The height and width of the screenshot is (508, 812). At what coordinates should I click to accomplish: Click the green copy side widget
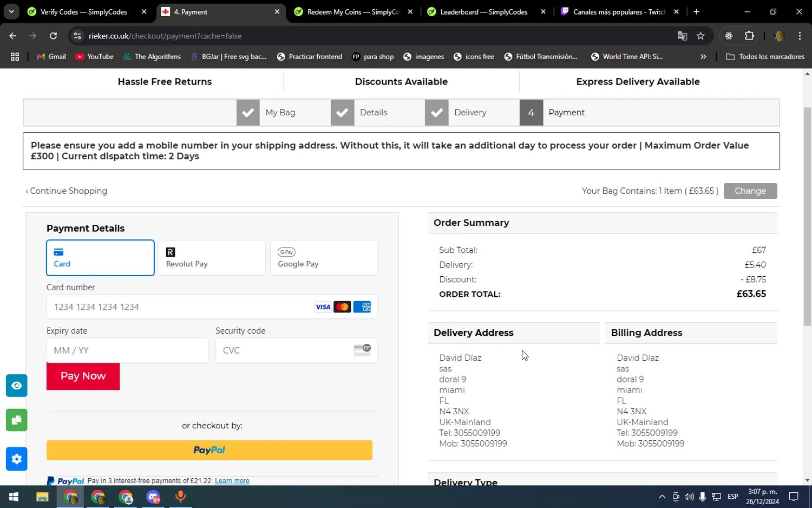click(x=17, y=420)
